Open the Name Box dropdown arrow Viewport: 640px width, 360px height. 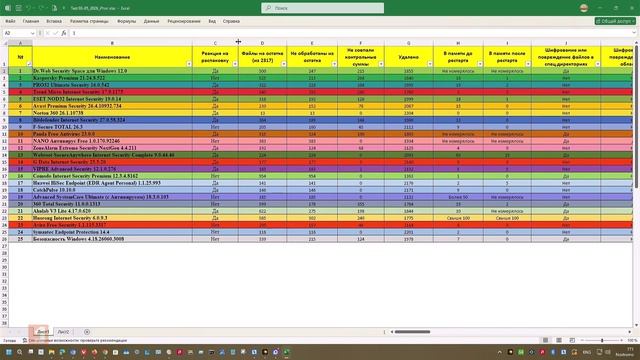coord(32,33)
